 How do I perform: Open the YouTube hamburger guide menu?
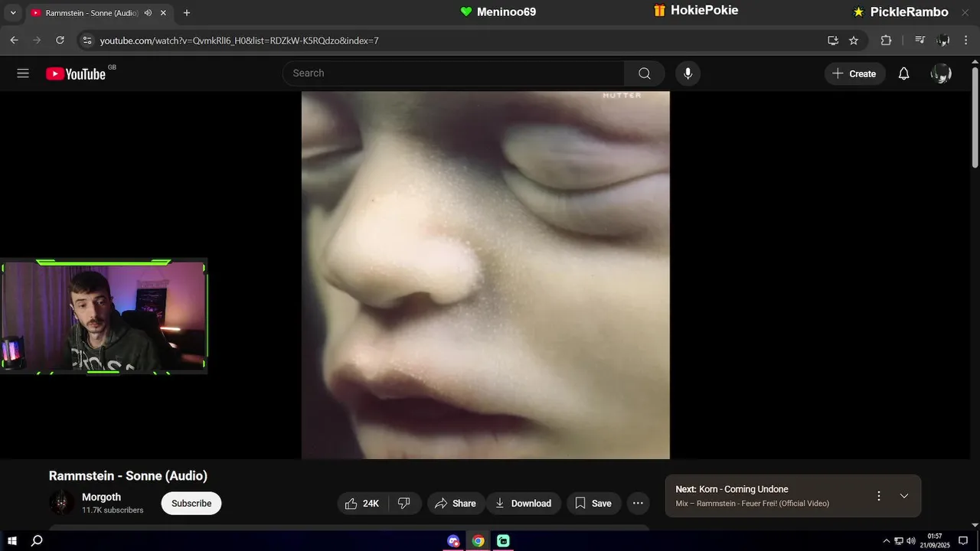pyautogui.click(x=23, y=73)
